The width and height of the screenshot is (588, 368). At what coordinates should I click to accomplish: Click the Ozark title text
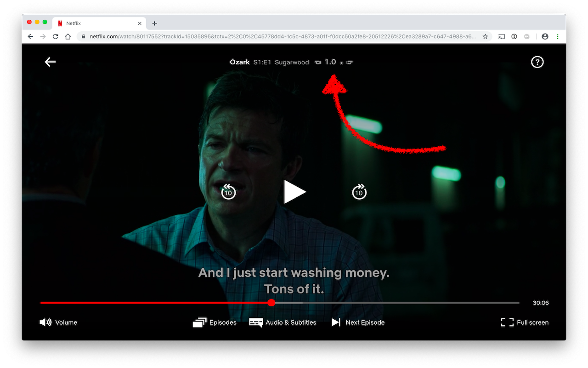coord(240,63)
